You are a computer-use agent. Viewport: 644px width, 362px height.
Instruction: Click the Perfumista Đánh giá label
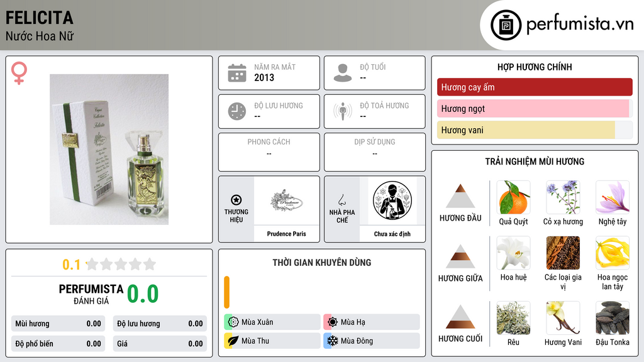91,294
